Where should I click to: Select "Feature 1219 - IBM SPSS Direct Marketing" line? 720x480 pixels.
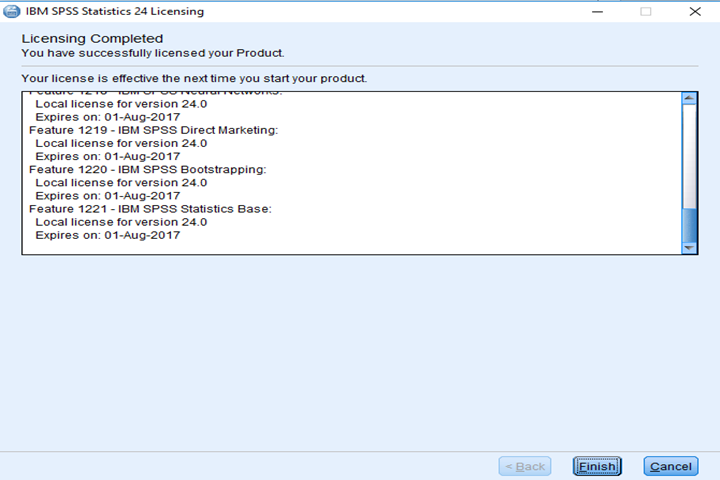(x=153, y=130)
